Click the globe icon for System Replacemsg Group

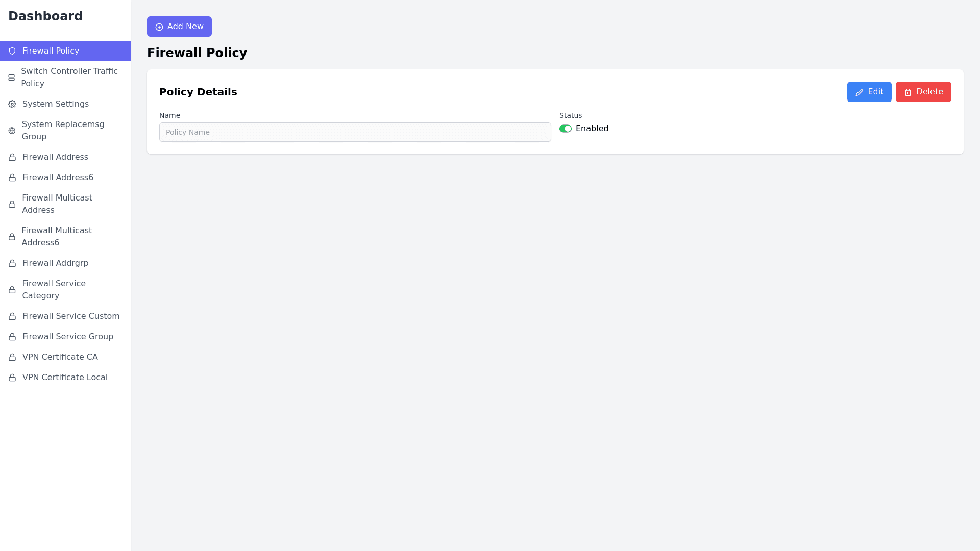pyautogui.click(x=12, y=131)
